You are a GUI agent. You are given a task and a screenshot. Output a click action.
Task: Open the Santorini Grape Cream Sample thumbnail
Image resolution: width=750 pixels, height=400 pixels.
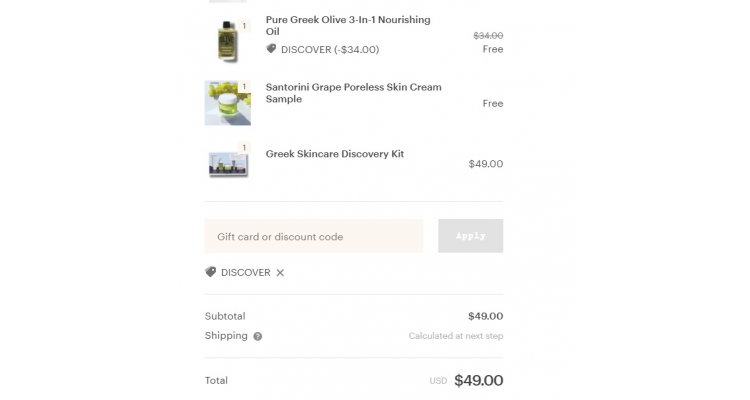coord(228,103)
